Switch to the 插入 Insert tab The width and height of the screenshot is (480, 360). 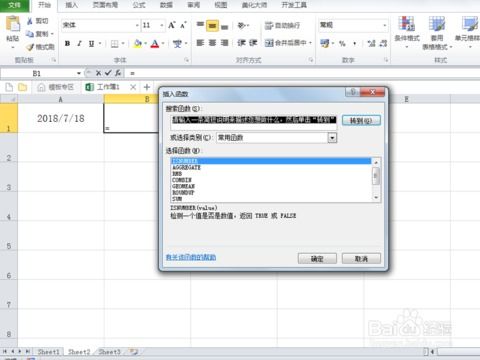tap(71, 5)
